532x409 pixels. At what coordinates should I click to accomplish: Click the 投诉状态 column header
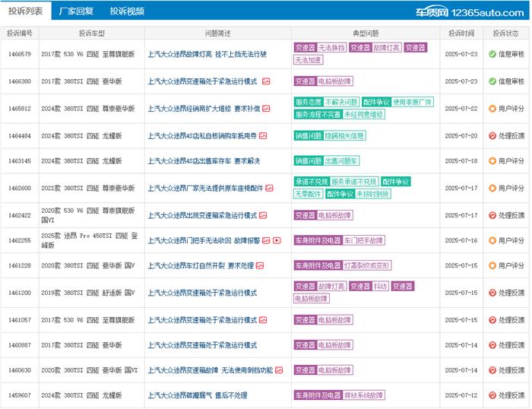tap(506, 33)
